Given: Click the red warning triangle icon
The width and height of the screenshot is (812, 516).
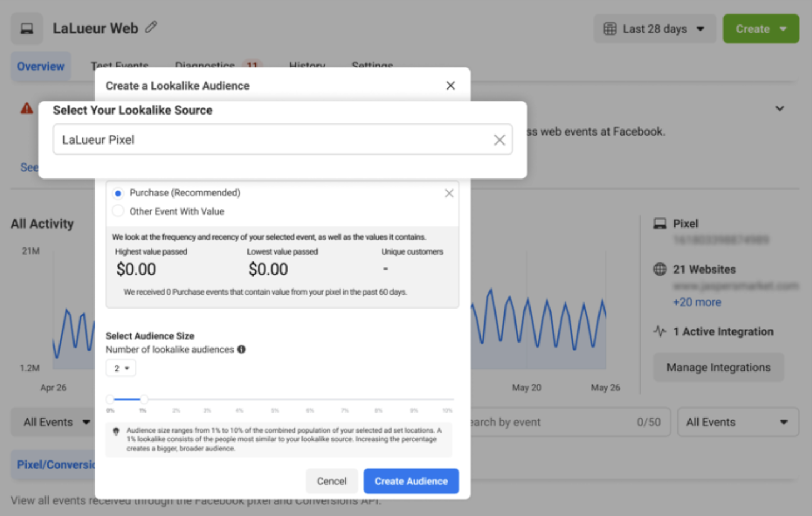Looking at the screenshot, I should click(27, 108).
